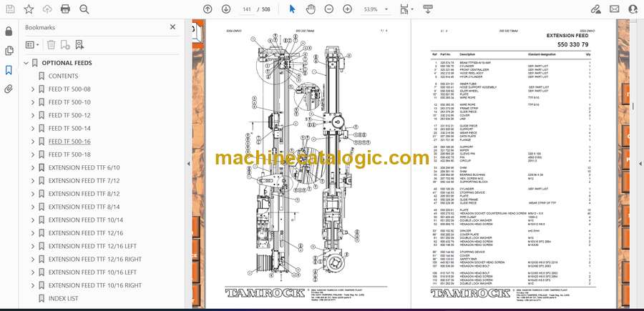Screen dimensions: 644x311
Task: Click the page number field showing 141
Action: (x=247, y=9)
